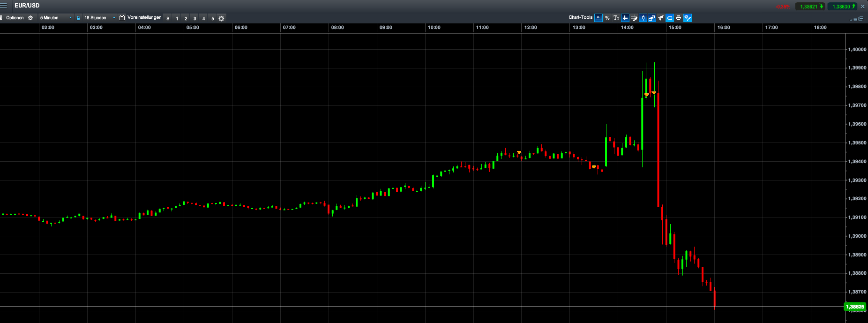Click the Chart-Tools label
The image size is (868, 323).
tap(581, 17)
